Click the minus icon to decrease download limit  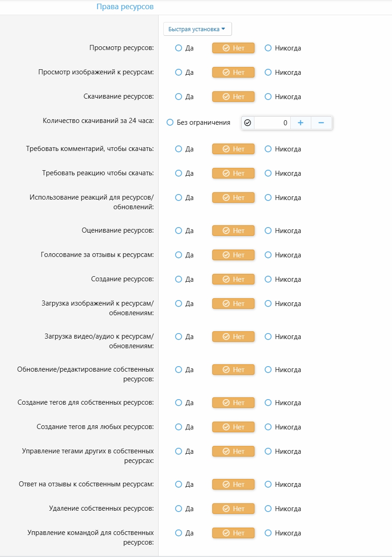pyautogui.click(x=321, y=123)
